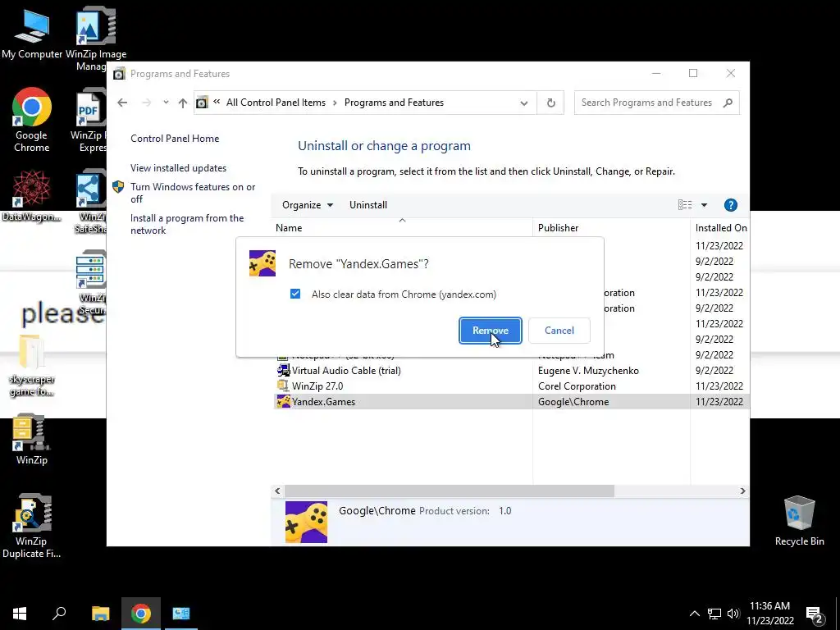This screenshot has width=840, height=630.
Task: Cancel the Yandex.Games removal dialog
Action: (559, 331)
